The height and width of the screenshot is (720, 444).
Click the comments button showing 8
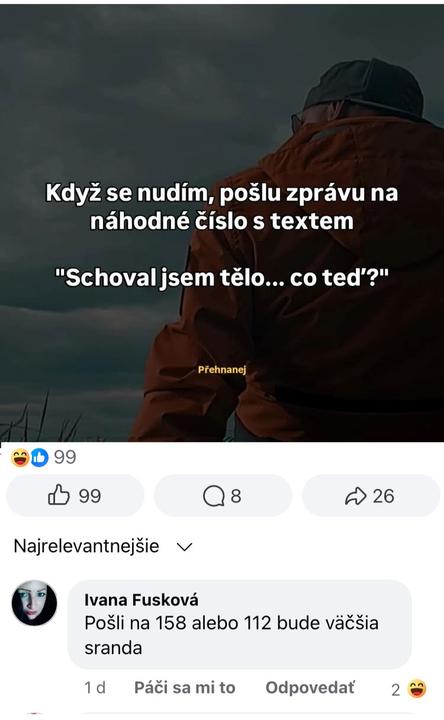click(x=223, y=495)
